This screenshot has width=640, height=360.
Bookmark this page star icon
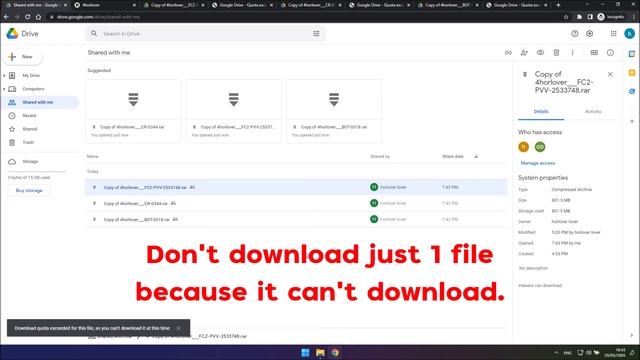(x=566, y=17)
